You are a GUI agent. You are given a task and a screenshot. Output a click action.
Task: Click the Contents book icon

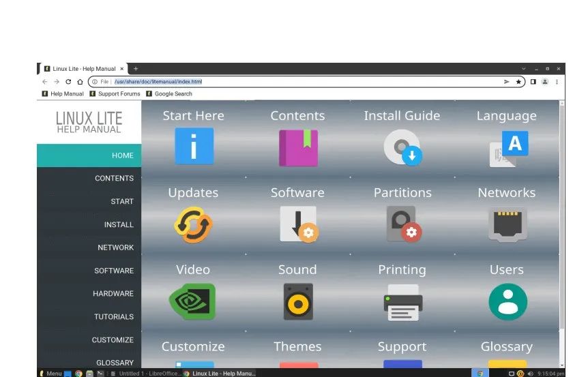tap(297, 147)
